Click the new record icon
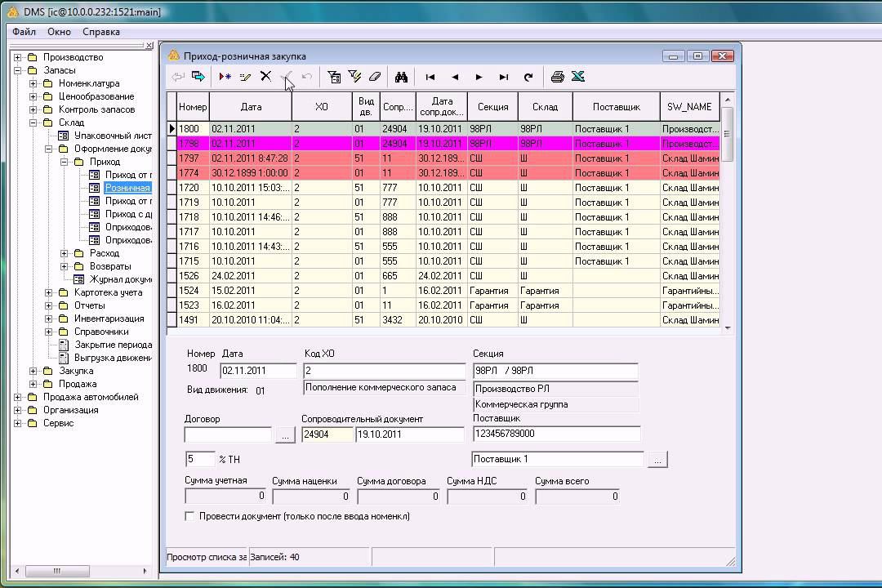882x588 pixels. click(225, 77)
